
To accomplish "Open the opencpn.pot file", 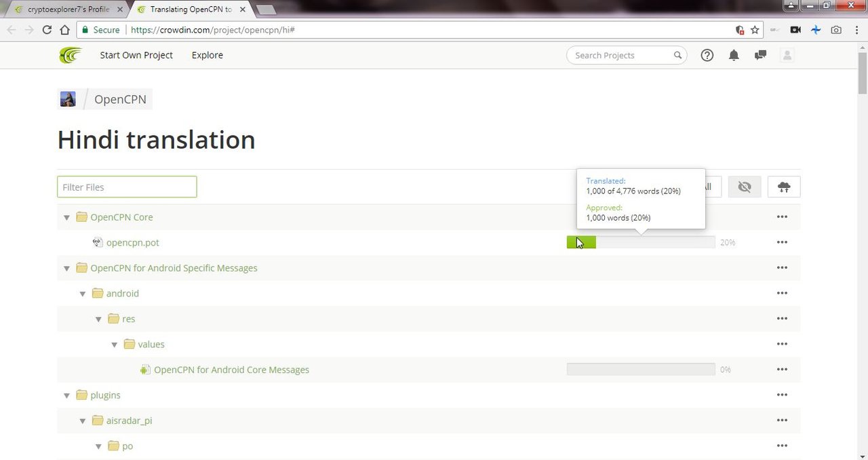I will click(x=133, y=242).
